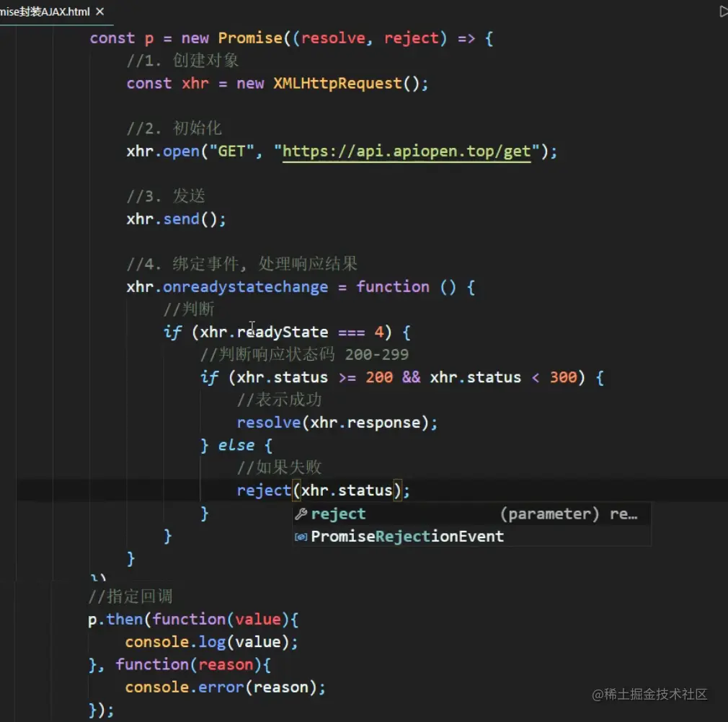The height and width of the screenshot is (722, 728).
Task: Click the console.error(reason) line
Action: pyautogui.click(x=225, y=687)
